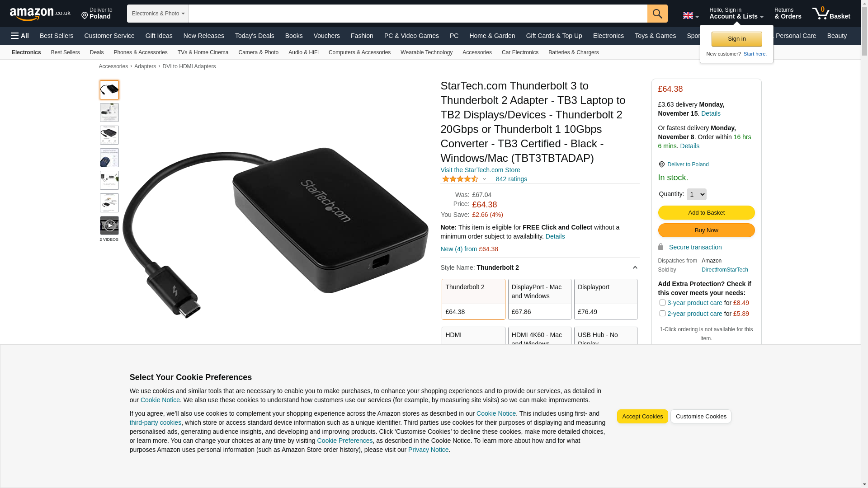
Task: Open the All hamburger menu
Action: pos(20,36)
